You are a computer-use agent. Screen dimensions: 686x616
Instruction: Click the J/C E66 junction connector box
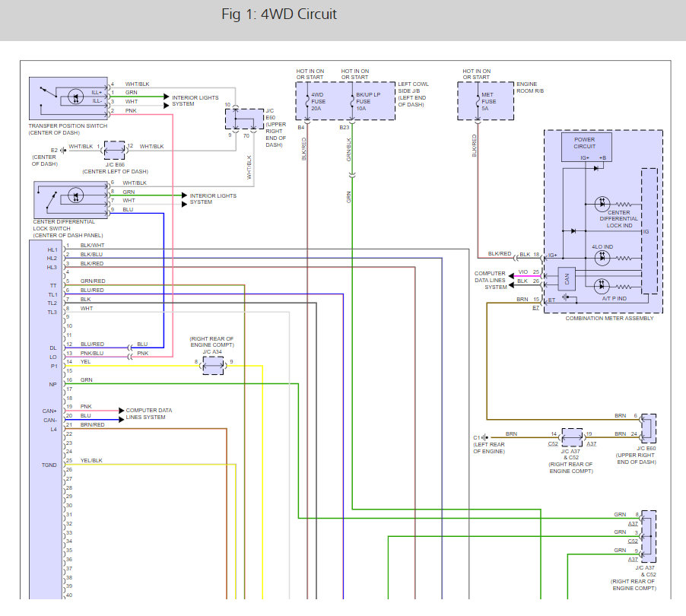(114, 151)
